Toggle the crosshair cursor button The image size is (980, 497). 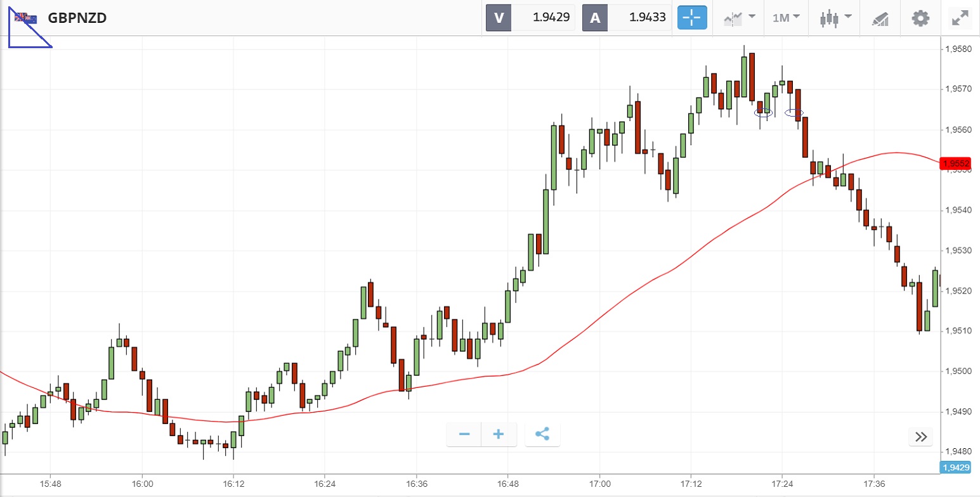click(x=692, y=18)
